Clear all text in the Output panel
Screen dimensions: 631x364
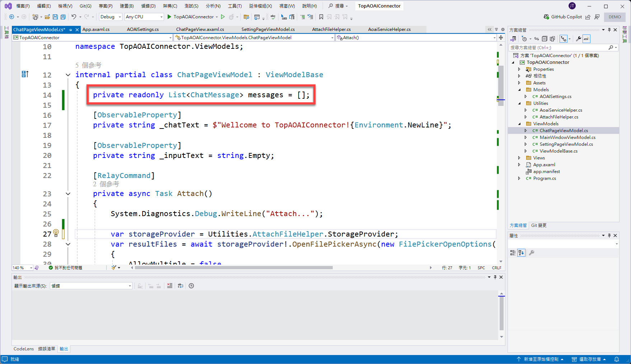[170, 286]
